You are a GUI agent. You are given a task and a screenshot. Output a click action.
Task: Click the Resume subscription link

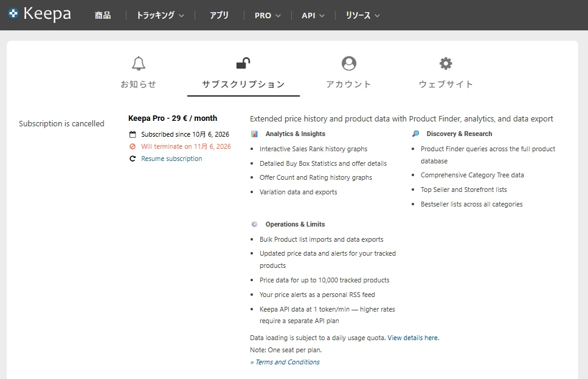point(171,159)
